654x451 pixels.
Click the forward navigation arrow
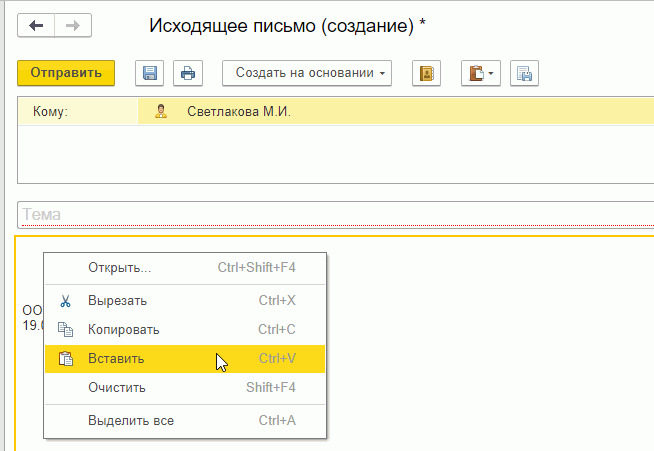73,26
